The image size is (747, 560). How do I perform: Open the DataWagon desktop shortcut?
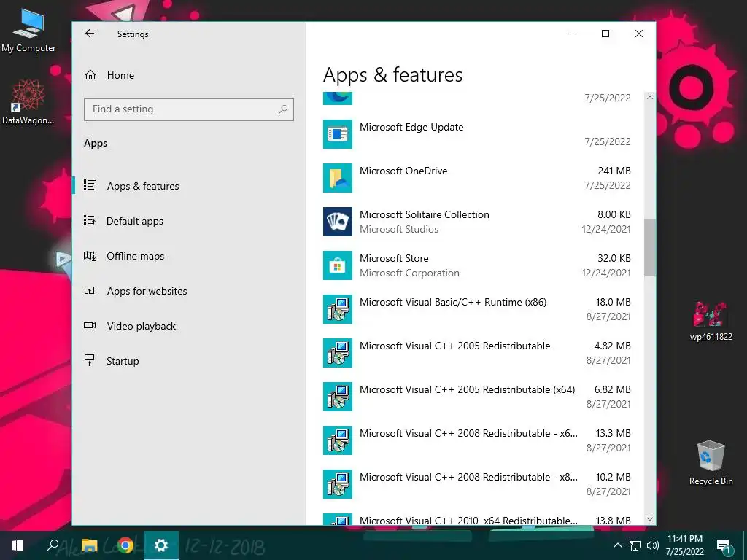[28, 101]
